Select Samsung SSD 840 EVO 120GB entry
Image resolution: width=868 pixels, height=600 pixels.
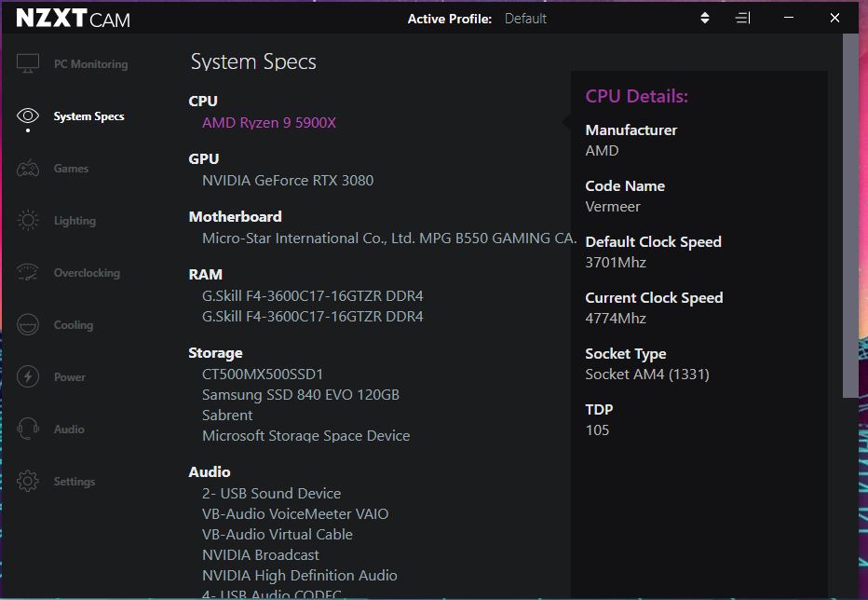pos(301,394)
